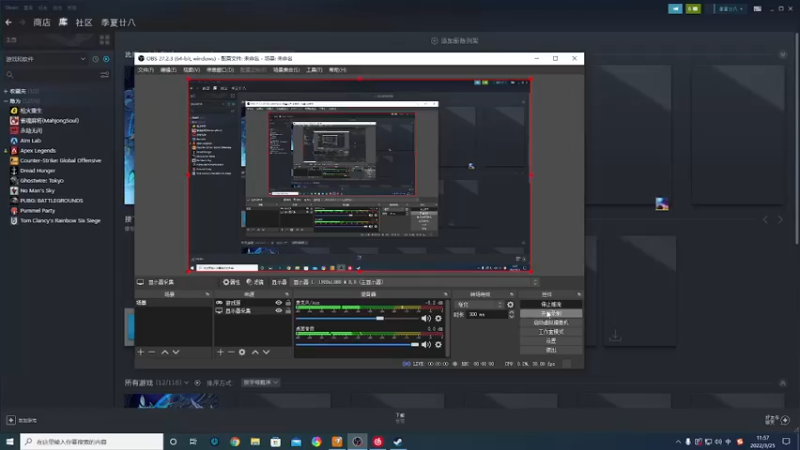Mute the 麦克风/Aux channel
This screenshot has width=800, height=450.
426,318
